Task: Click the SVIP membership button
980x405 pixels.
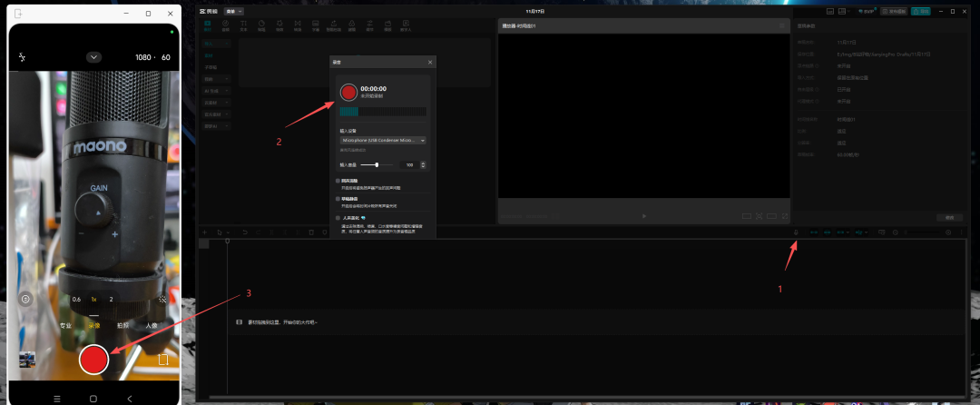Action: tap(867, 11)
